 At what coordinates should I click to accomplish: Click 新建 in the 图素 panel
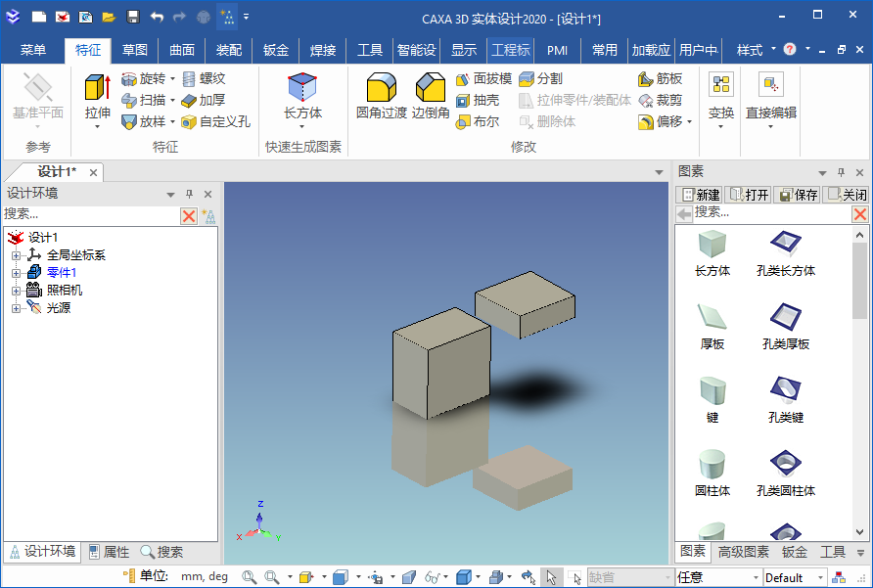click(701, 195)
